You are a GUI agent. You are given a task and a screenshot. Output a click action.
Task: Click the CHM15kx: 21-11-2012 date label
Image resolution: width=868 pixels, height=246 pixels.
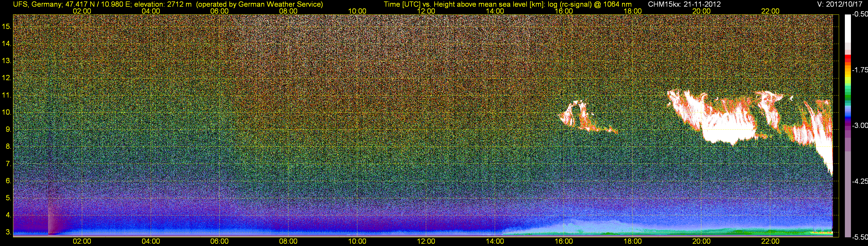(684, 4)
